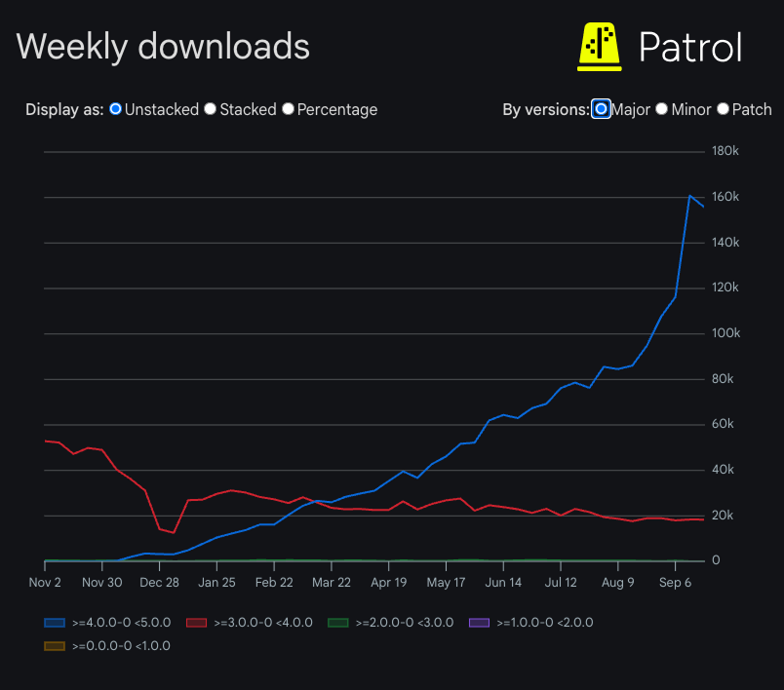Screen dimensions: 784x690
Task: Click the ">=1.0.0-0 <2.0.0" legend label
Action: (x=545, y=623)
